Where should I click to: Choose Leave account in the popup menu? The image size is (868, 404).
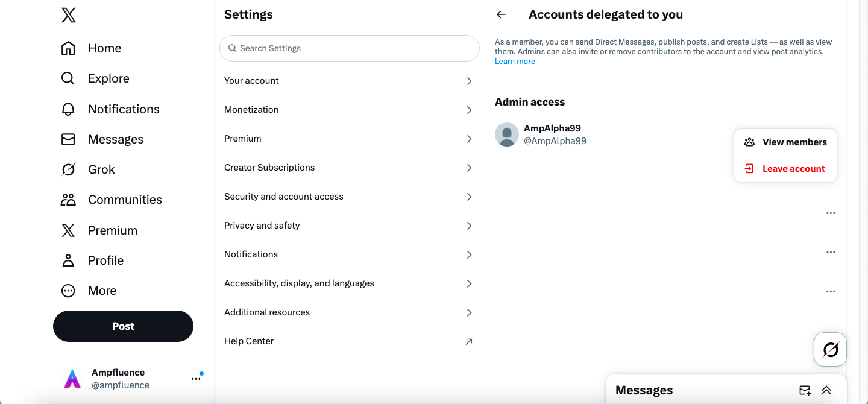(x=785, y=169)
